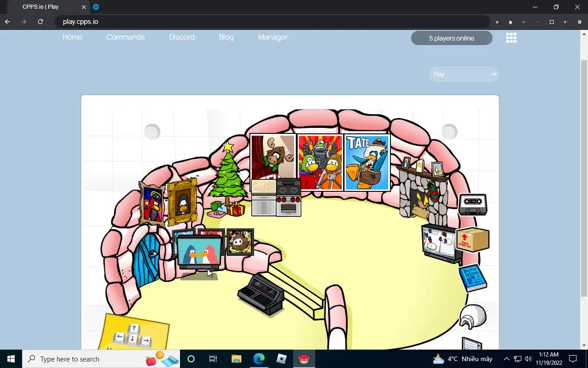Open File Explorer from the taskbar
Viewport: 588px width, 368px height.
[236, 359]
